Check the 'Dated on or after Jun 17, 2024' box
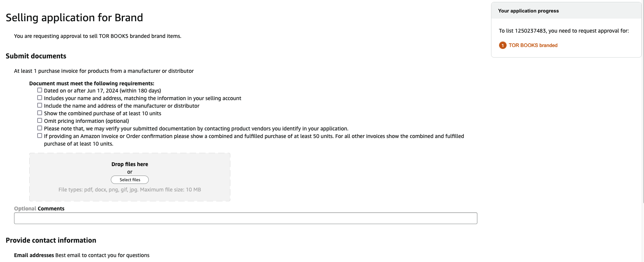This screenshot has height=262, width=644. click(x=39, y=90)
